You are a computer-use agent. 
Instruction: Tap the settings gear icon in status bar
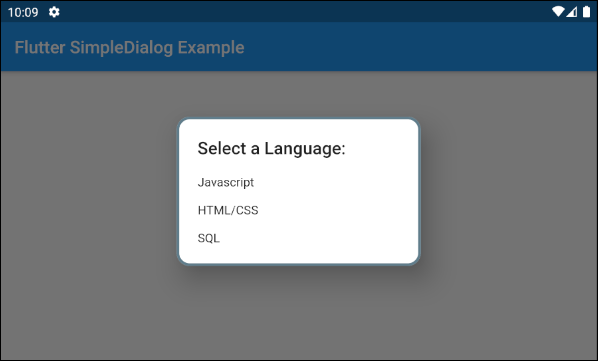pyautogui.click(x=54, y=12)
